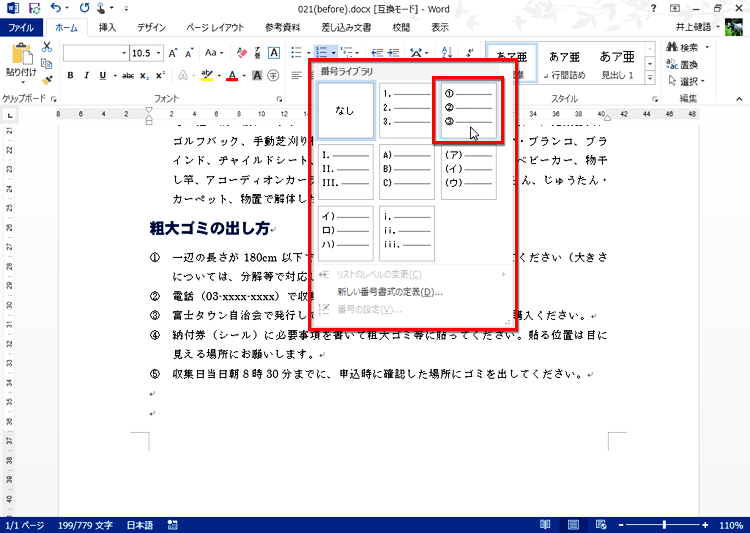Click the Bullets list icon

pyautogui.click(x=297, y=53)
